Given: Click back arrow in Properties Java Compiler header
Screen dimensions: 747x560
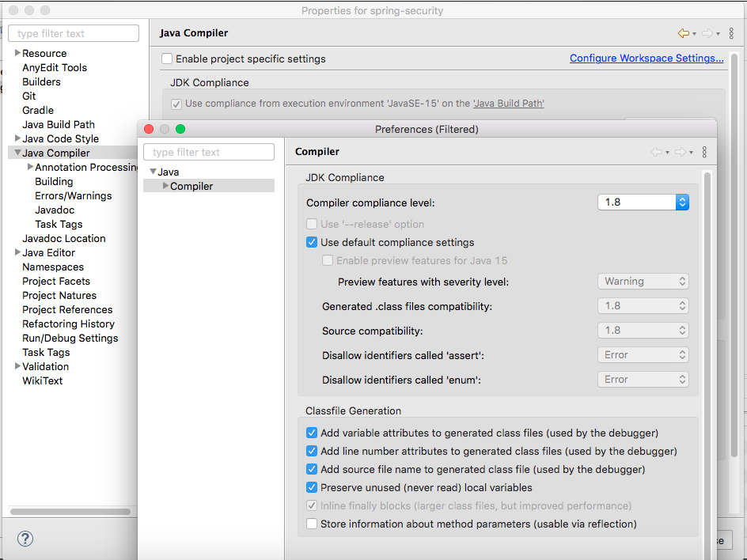Looking at the screenshot, I should (x=684, y=33).
